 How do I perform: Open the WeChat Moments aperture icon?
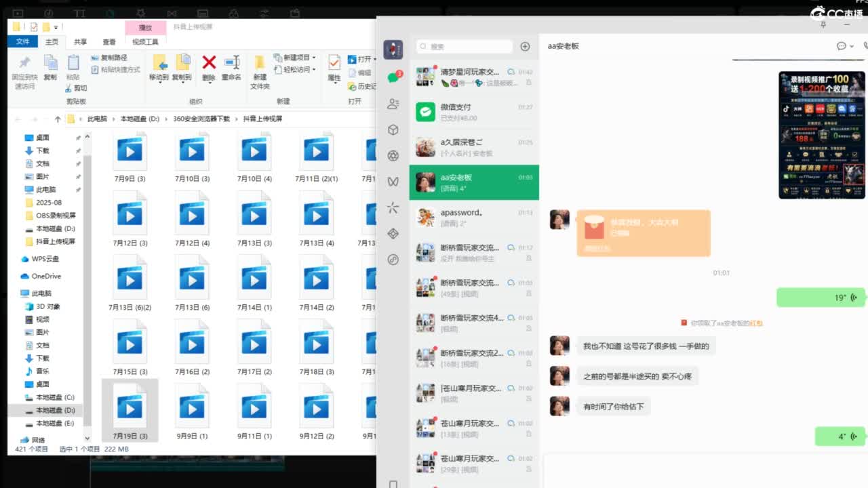click(393, 156)
